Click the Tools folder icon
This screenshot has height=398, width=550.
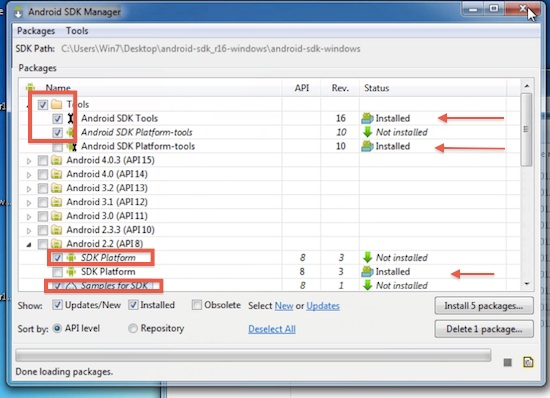[x=56, y=104]
